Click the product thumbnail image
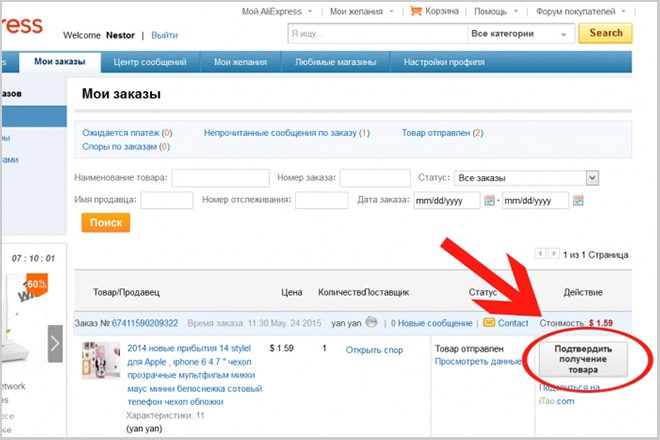Screen dimensions: 660x440 100,366
